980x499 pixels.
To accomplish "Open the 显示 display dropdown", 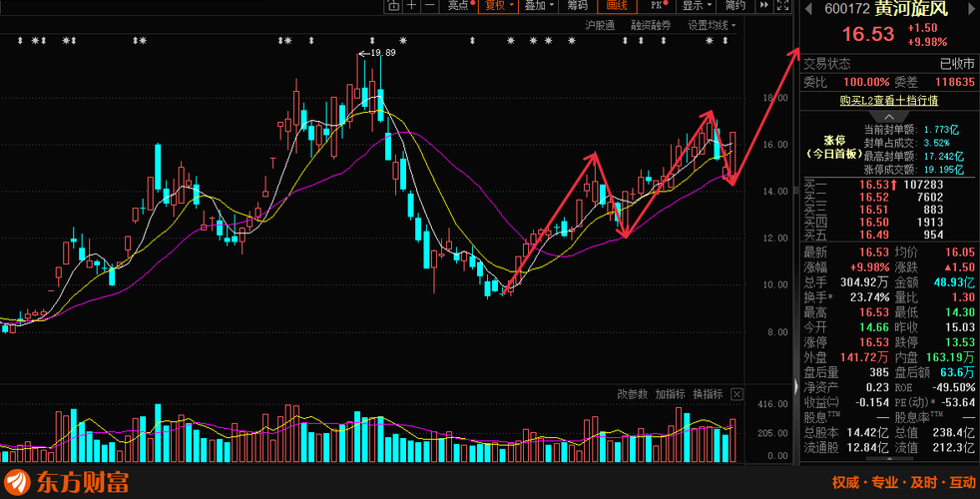I will click(x=697, y=5).
